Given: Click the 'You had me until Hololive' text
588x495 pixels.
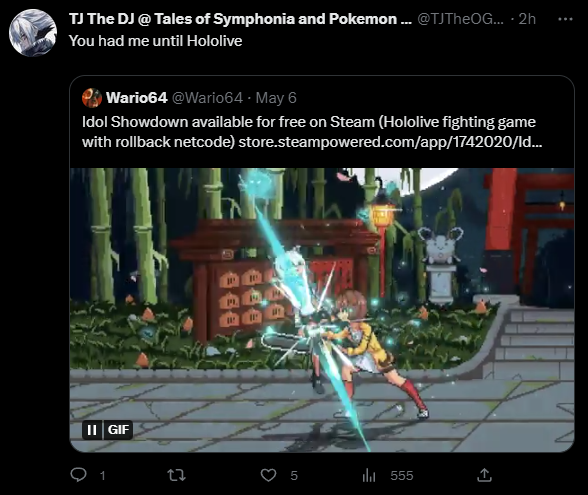Looking at the screenshot, I should [x=156, y=41].
